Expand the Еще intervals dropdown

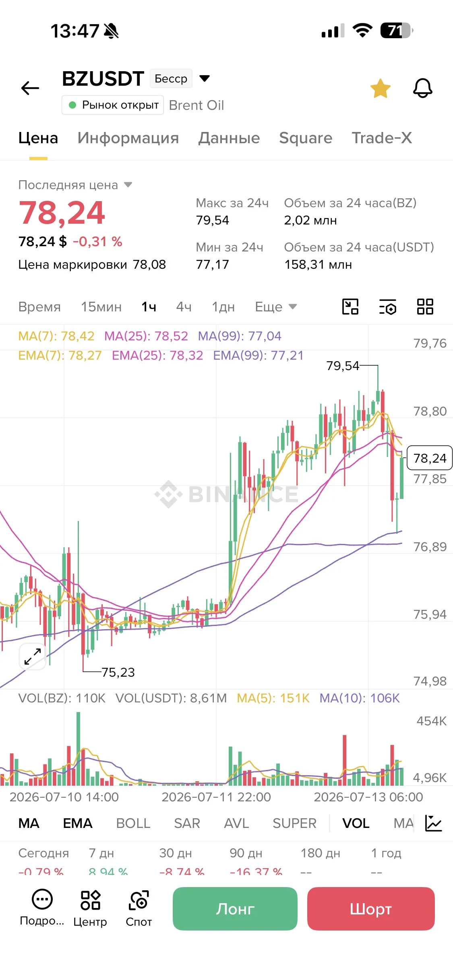(276, 307)
